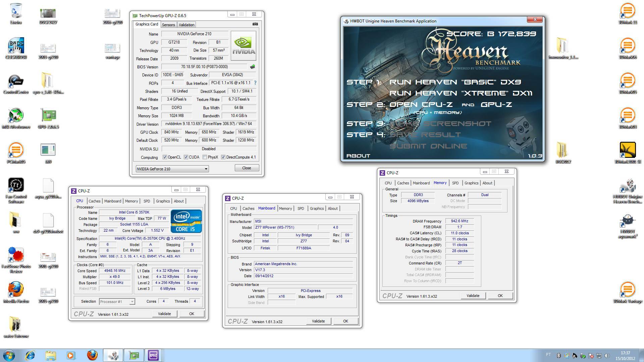Screen dimensions: 644x362
Task: Click OPEN CPU-Z in Heaven window
Action: pyautogui.click(x=421, y=105)
